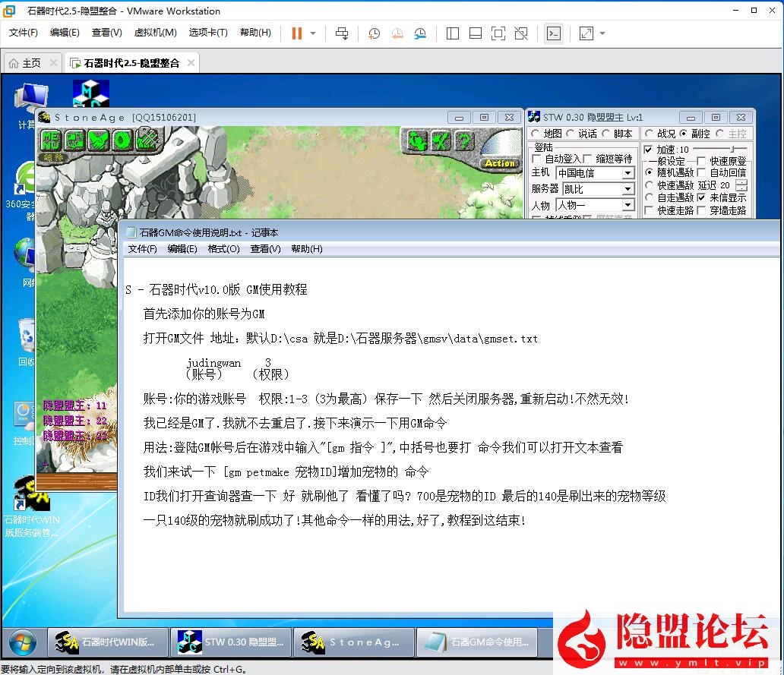Pause the virtual machine using VMware toolbar icon

point(296,33)
